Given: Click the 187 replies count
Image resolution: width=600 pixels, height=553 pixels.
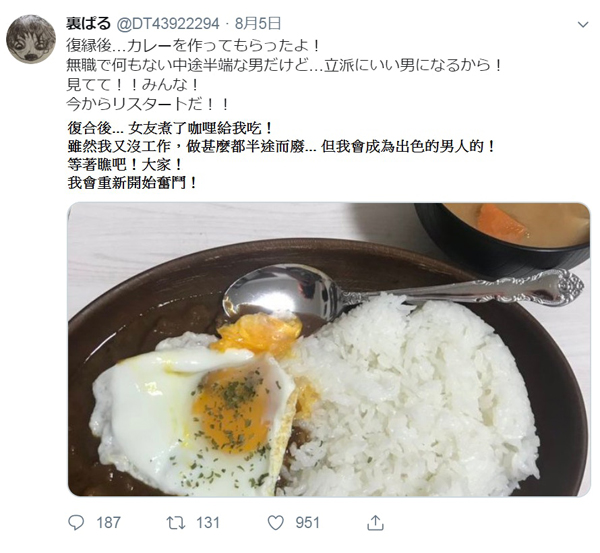Looking at the screenshot, I should click(x=109, y=523).
